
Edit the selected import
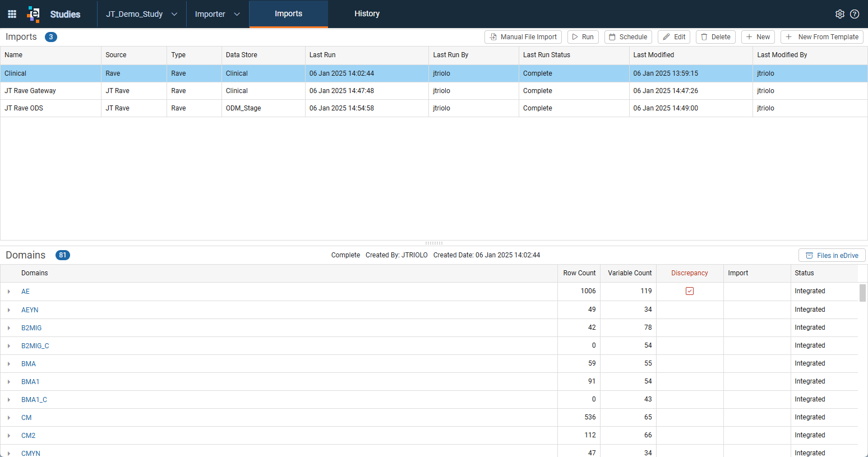(x=674, y=37)
